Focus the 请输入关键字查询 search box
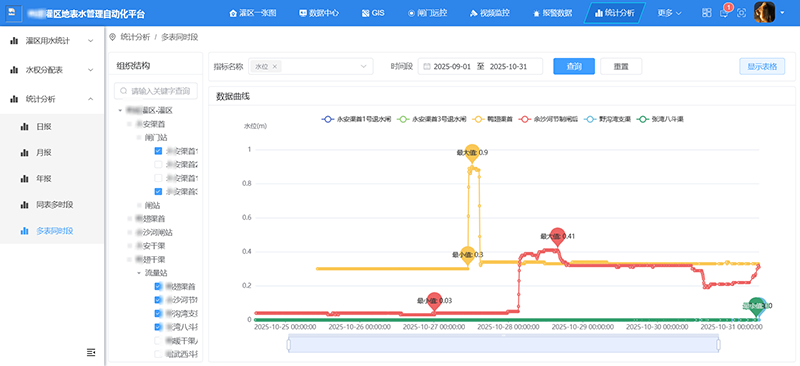800x366 pixels. pyautogui.click(x=156, y=91)
